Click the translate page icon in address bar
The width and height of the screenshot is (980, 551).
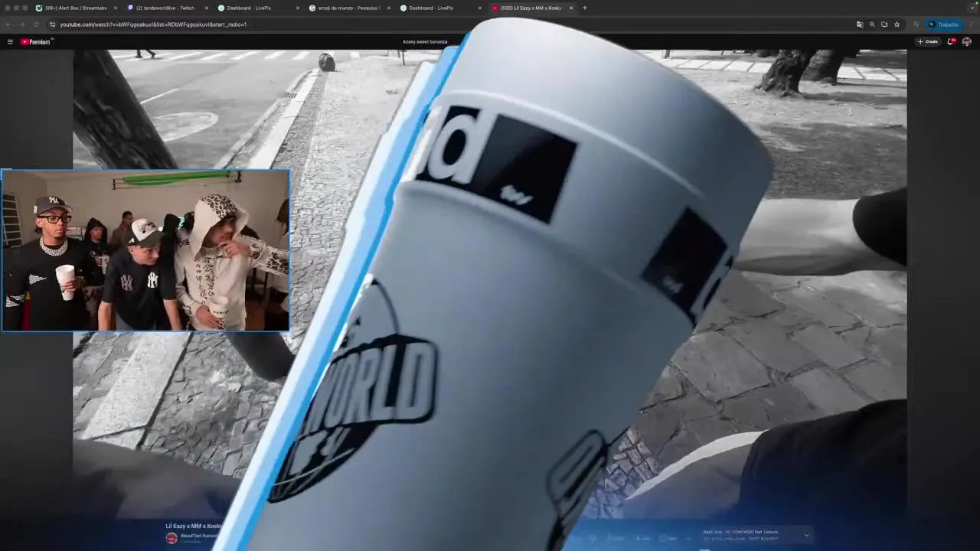coord(860,24)
